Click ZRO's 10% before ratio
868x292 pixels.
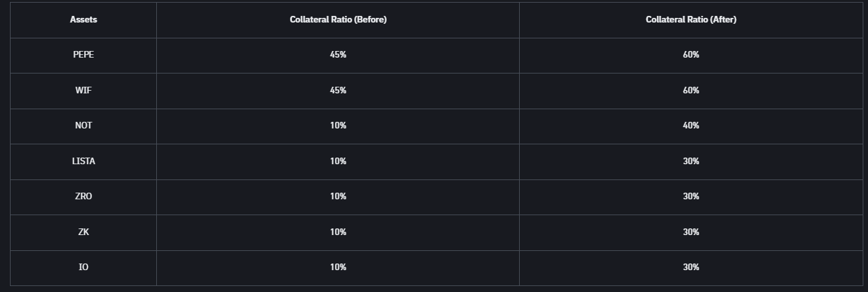coord(338,197)
